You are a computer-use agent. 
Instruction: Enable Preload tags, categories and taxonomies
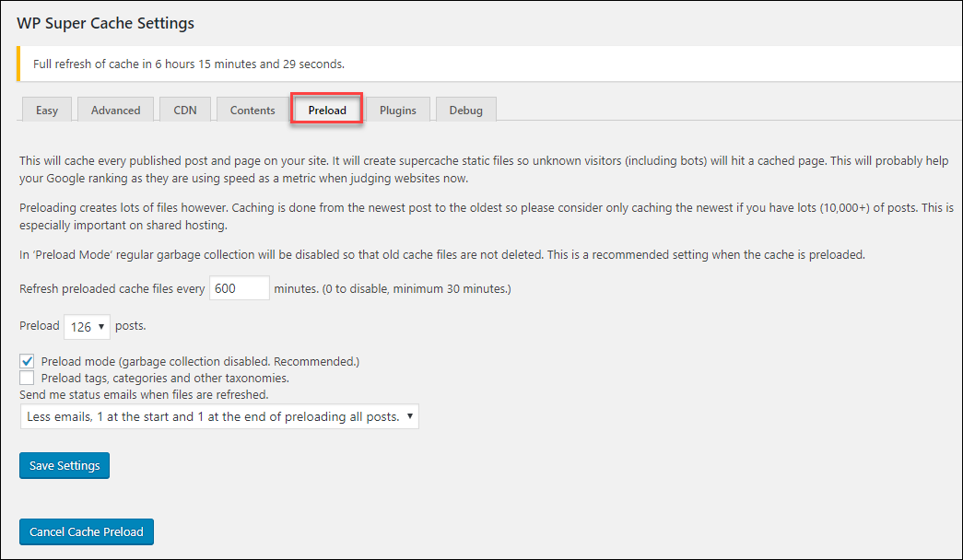click(27, 378)
